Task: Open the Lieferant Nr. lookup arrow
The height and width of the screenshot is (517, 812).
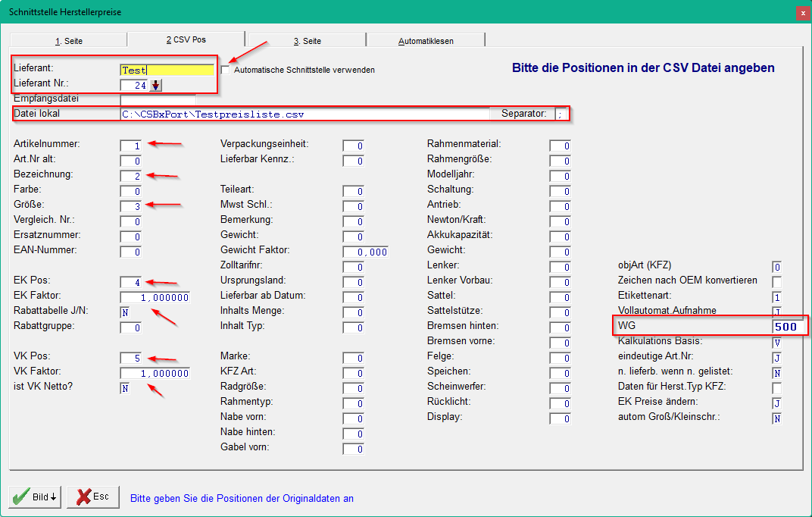Action: (155, 85)
